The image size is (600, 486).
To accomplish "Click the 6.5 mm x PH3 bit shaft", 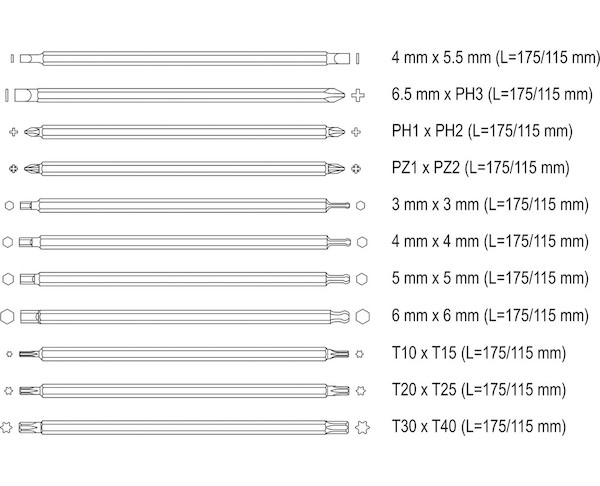I will (180, 95).
